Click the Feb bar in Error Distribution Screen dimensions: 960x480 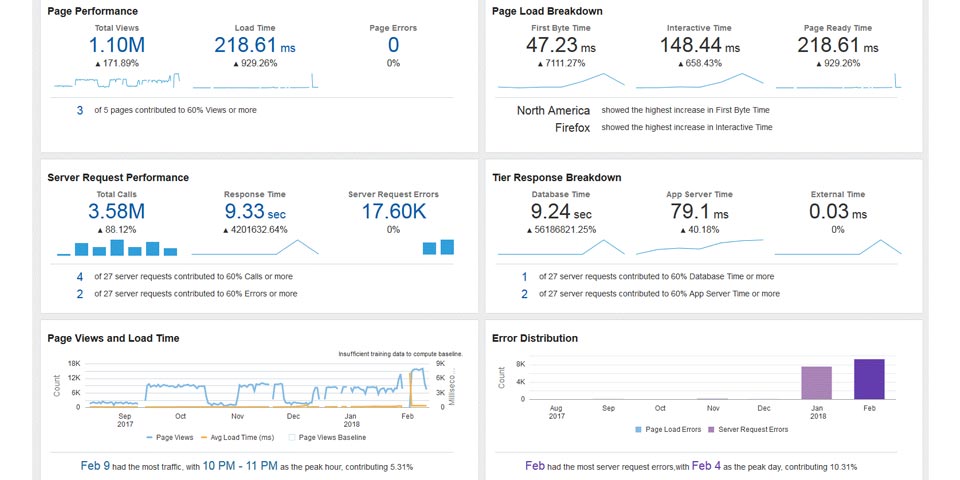(869, 379)
